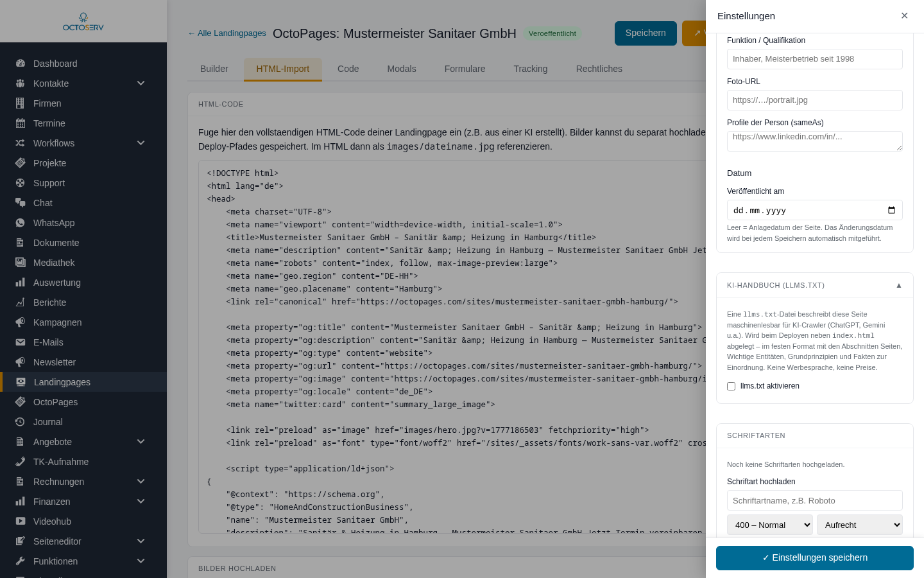The image size is (924, 578).
Task: Expand the Finanzen submenu chevron
Action: pos(141,502)
